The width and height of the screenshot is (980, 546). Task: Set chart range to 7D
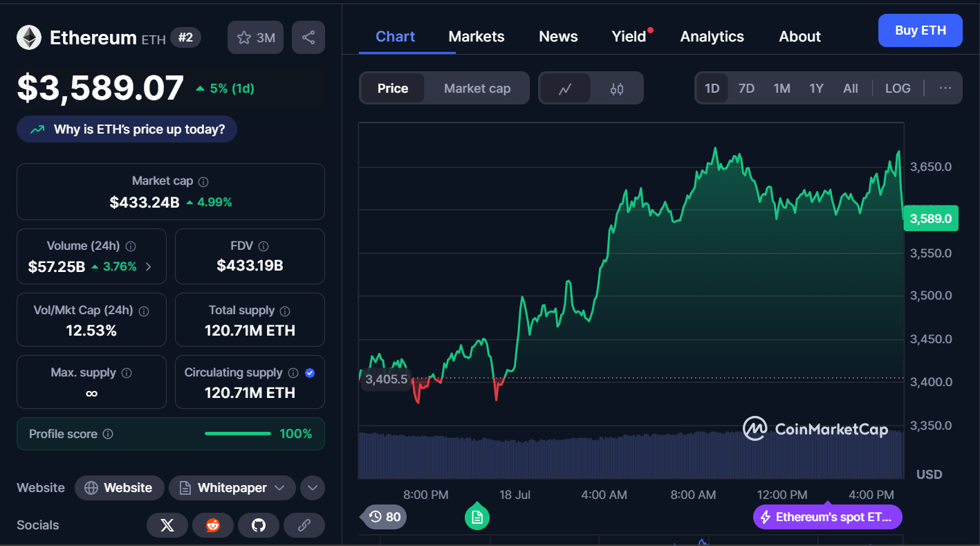746,89
